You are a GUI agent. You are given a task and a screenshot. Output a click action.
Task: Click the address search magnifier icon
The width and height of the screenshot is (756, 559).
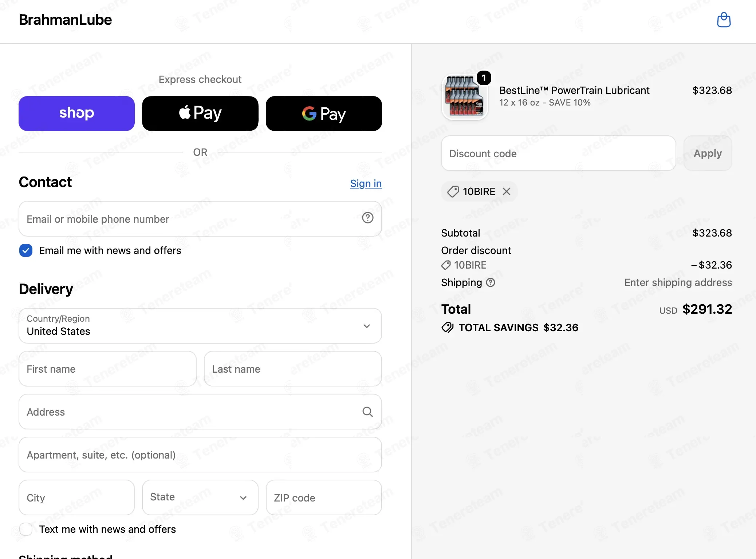367,412
